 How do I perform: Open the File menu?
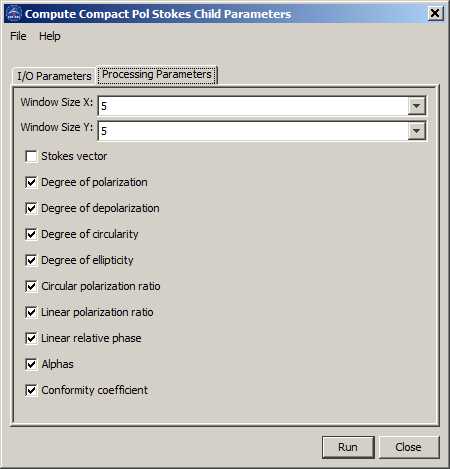(18, 36)
